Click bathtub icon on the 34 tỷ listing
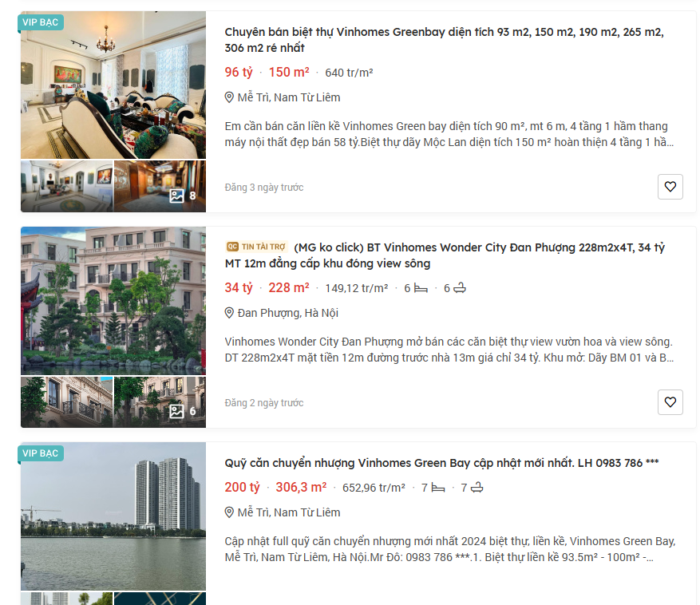The height and width of the screenshot is (605, 700). coord(460,288)
